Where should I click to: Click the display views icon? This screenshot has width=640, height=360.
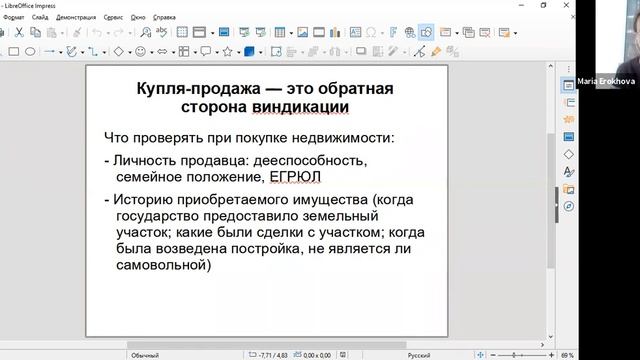click(199, 32)
